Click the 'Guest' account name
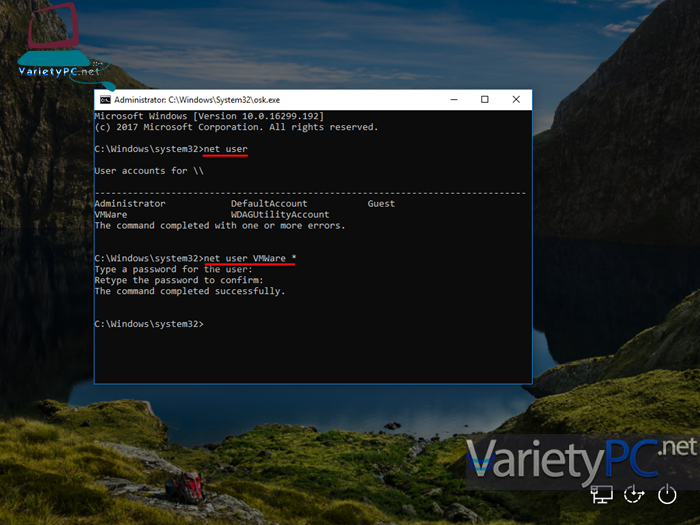This screenshot has height=525, width=700. [381, 204]
